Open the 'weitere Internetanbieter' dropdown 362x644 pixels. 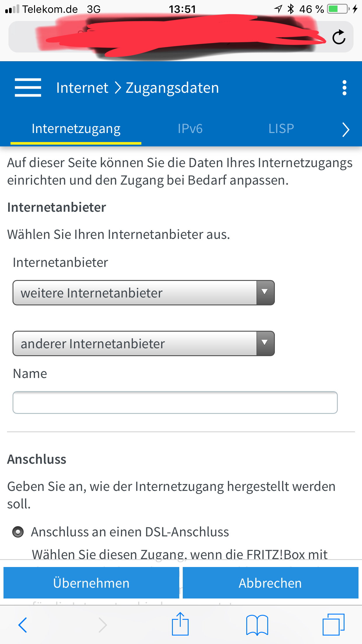[x=143, y=293]
